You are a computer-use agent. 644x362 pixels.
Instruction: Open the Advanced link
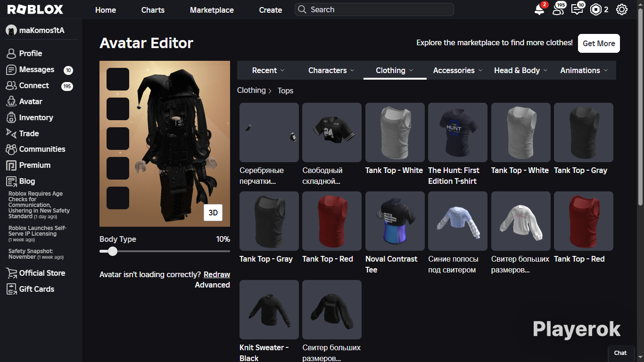pos(213,285)
